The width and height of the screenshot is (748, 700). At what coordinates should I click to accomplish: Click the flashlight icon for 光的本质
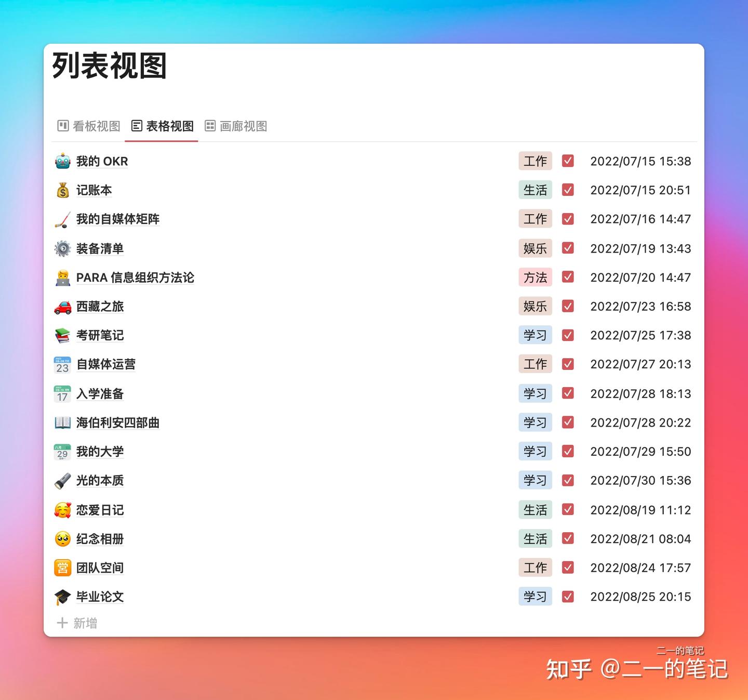pos(62,481)
